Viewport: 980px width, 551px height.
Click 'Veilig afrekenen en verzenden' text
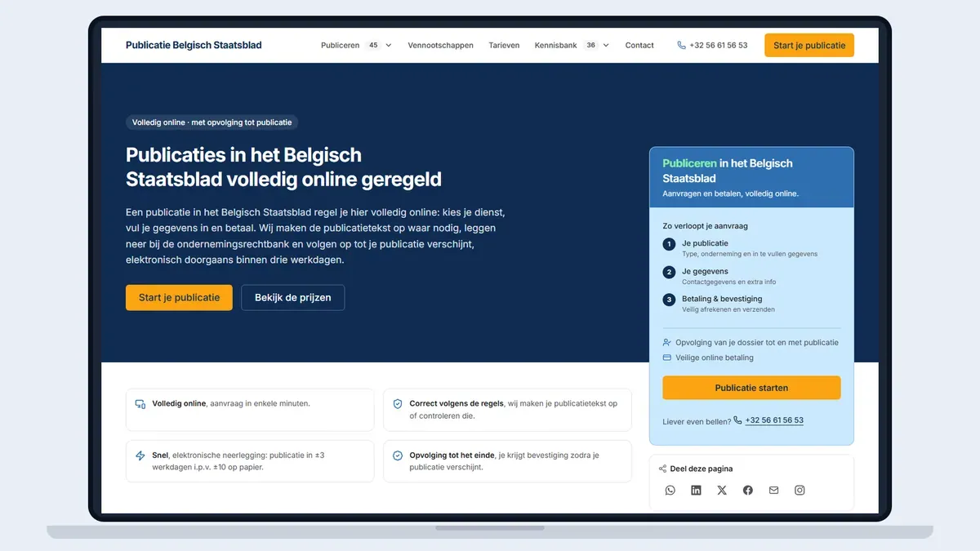tap(728, 309)
